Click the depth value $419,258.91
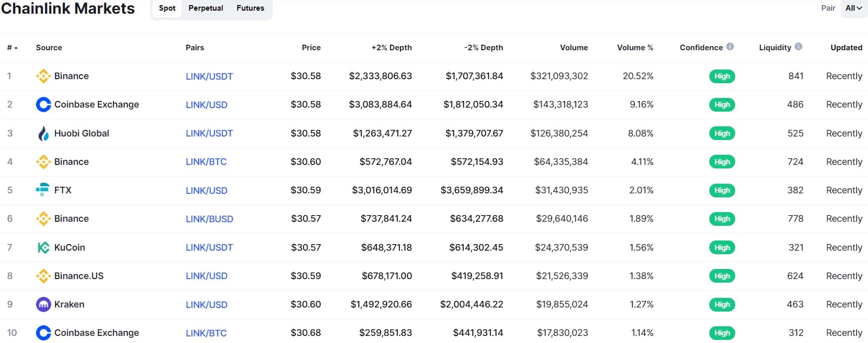Screen dimensions: 868x343 pos(477,276)
